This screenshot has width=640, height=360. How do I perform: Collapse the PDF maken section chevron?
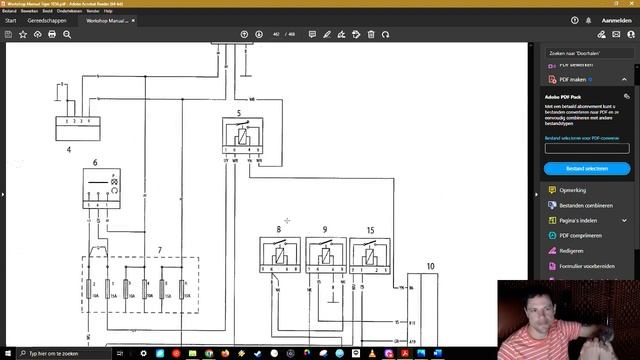coord(624,80)
